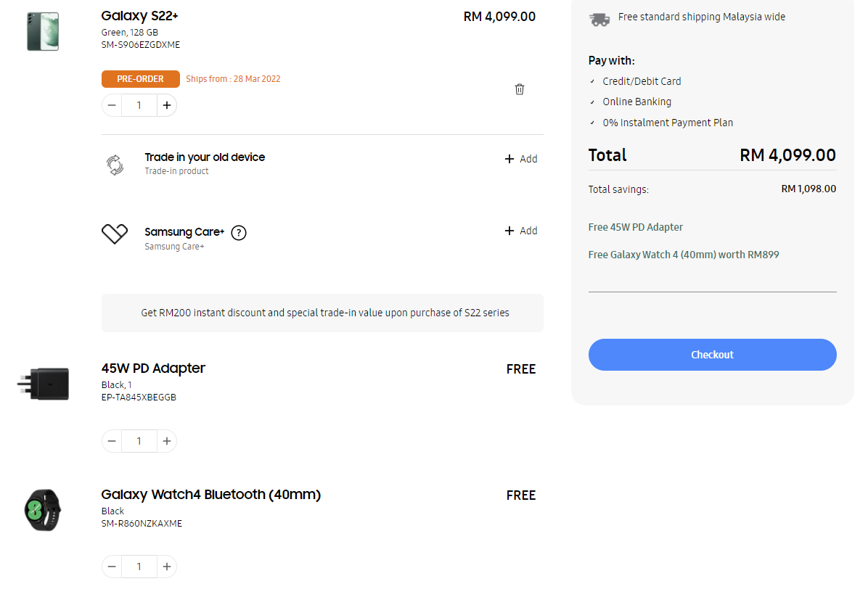The image size is (868, 597).
Task: Decrease the 45W PD Adapter quantity with the minus button
Action: [x=112, y=441]
